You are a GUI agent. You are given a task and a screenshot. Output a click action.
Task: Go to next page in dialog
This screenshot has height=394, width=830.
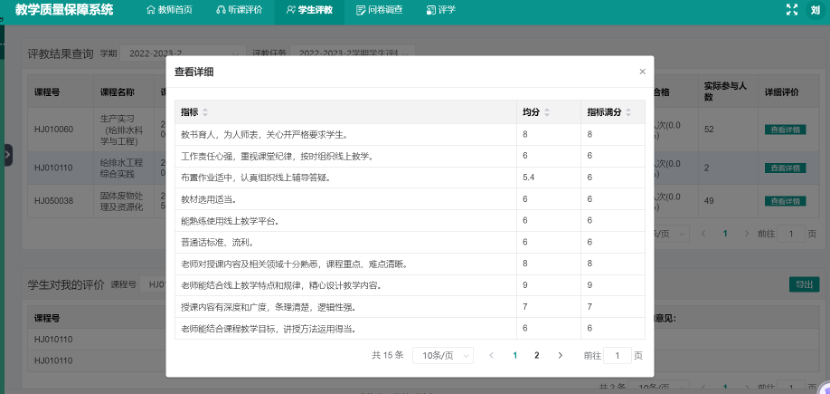pyautogui.click(x=561, y=355)
